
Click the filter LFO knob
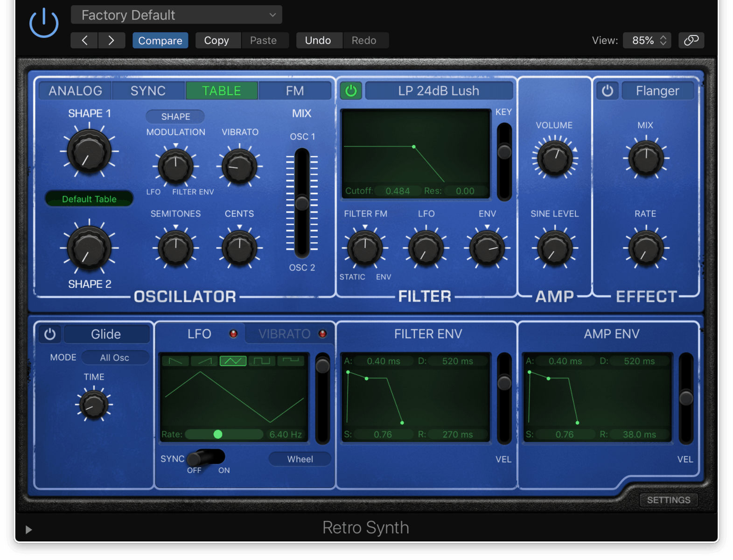426,248
